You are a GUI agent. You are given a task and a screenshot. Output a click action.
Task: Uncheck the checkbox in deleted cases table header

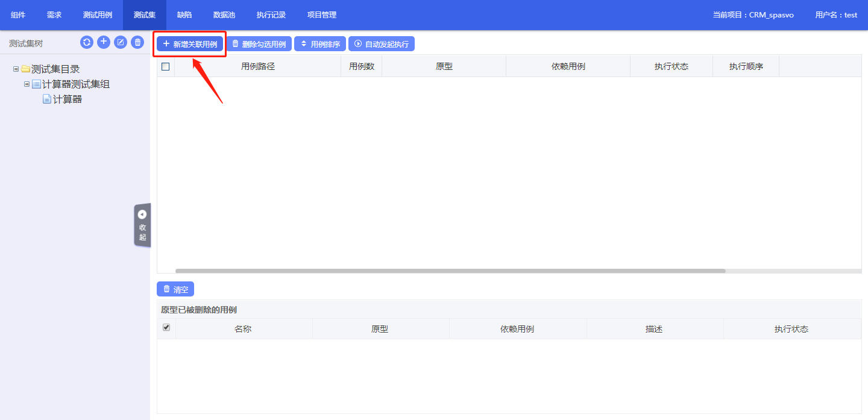coord(166,328)
